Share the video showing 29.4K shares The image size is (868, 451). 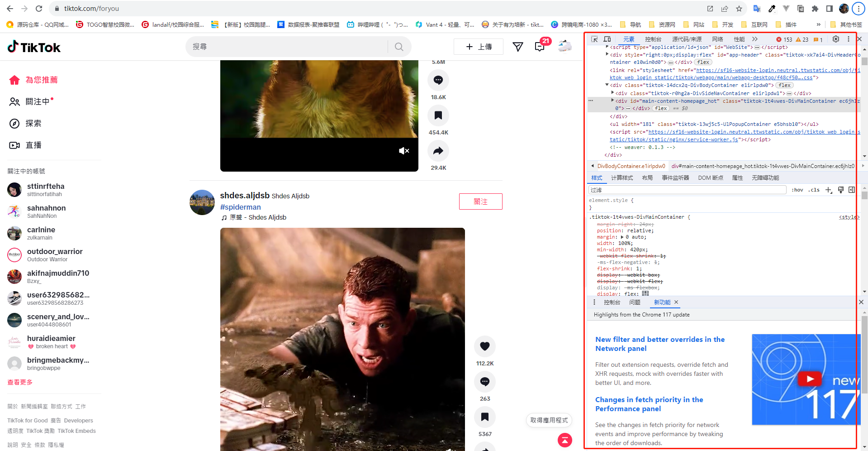pyautogui.click(x=438, y=151)
